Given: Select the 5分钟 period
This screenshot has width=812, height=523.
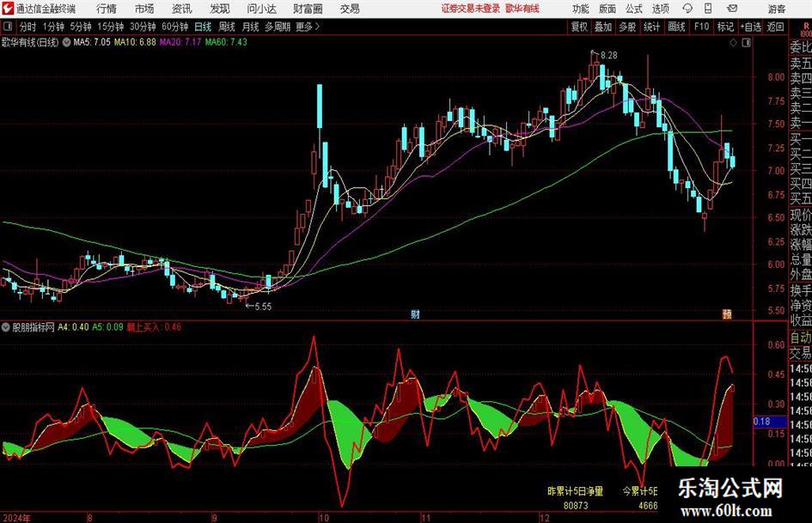Looking at the screenshot, I should coord(81,27).
